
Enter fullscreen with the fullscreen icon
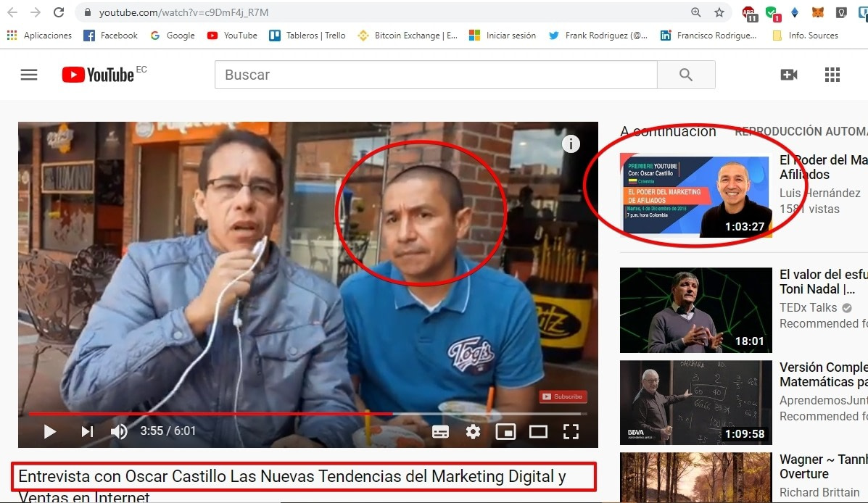tap(571, 432)
